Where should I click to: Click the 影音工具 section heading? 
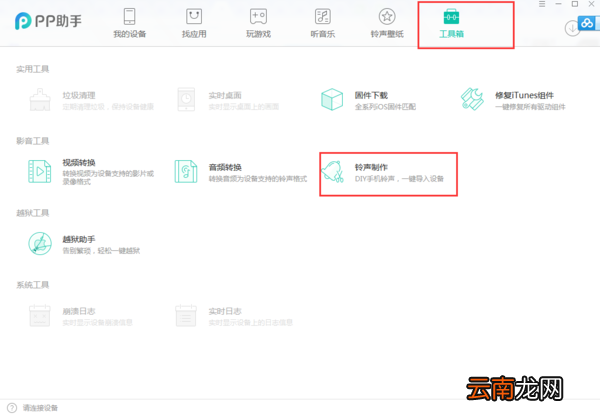(33, 141)
